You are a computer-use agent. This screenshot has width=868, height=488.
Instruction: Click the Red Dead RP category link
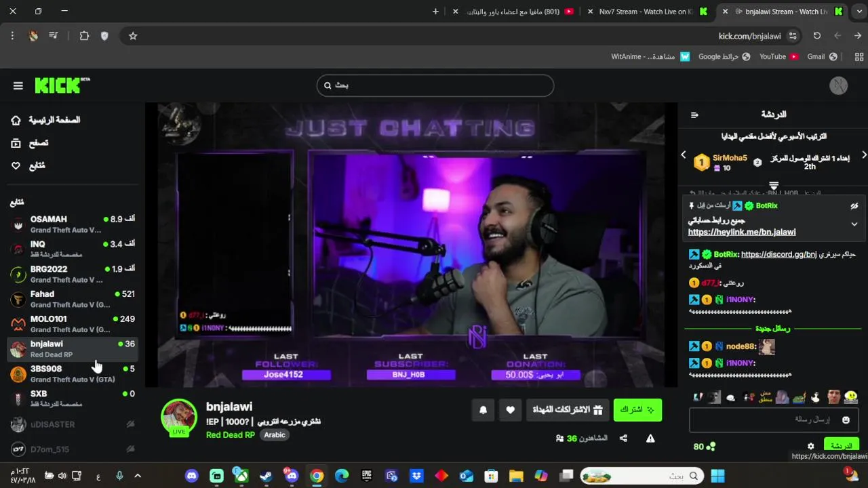coord(231,435)
